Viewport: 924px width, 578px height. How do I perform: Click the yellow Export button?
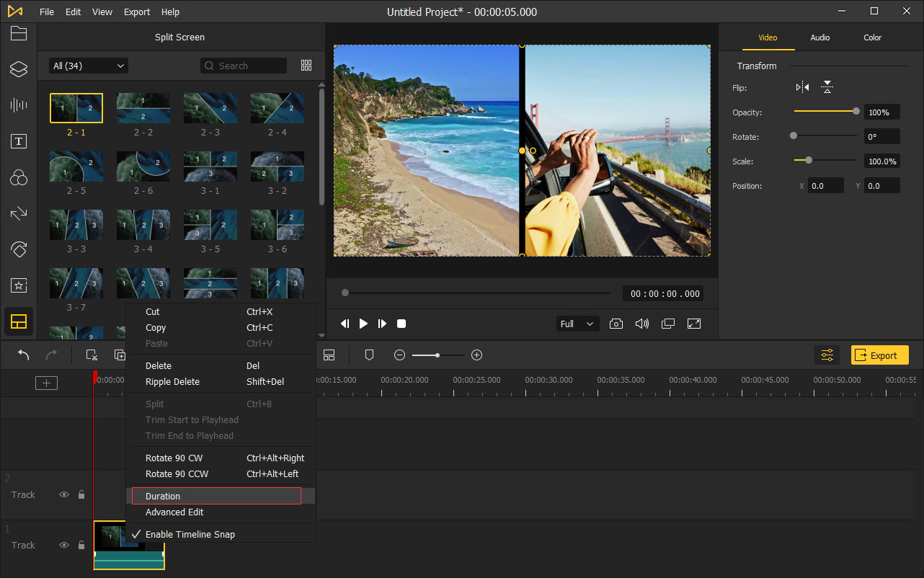tap(879, 355)
